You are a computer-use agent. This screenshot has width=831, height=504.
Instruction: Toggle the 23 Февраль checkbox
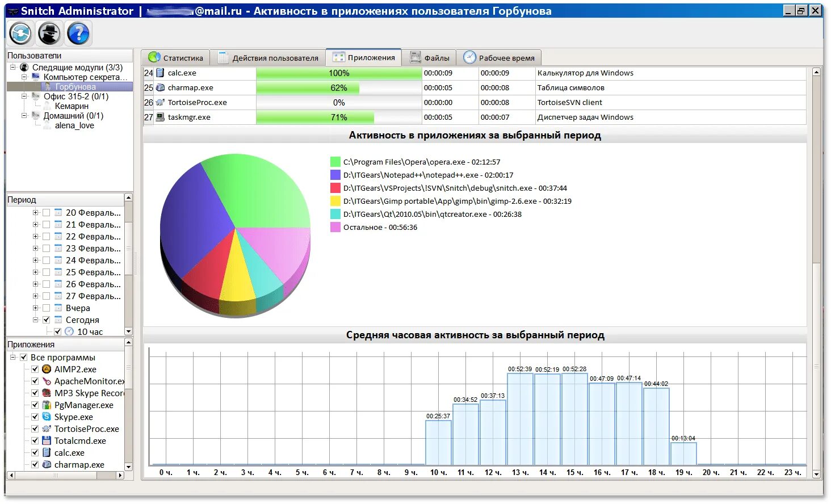coord(46,248)
